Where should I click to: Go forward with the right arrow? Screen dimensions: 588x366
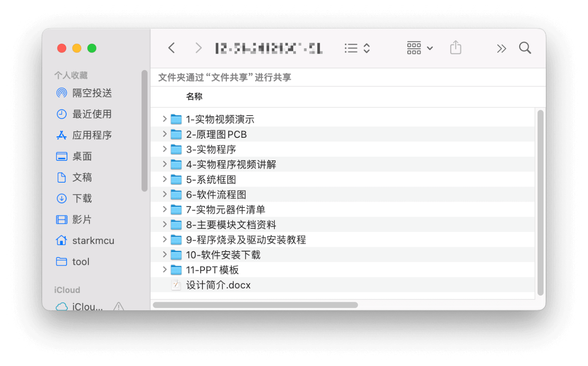pyautogui.click(x=198, y=48)
